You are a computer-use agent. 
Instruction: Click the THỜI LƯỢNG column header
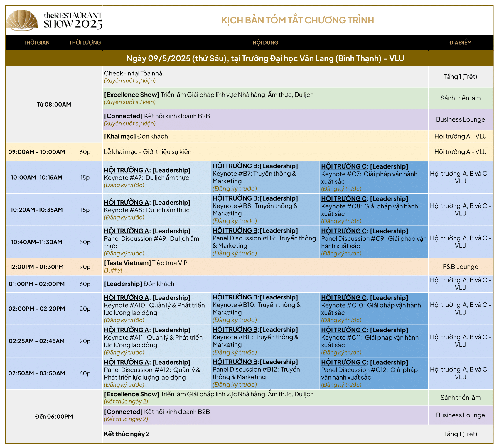(85, 43)
